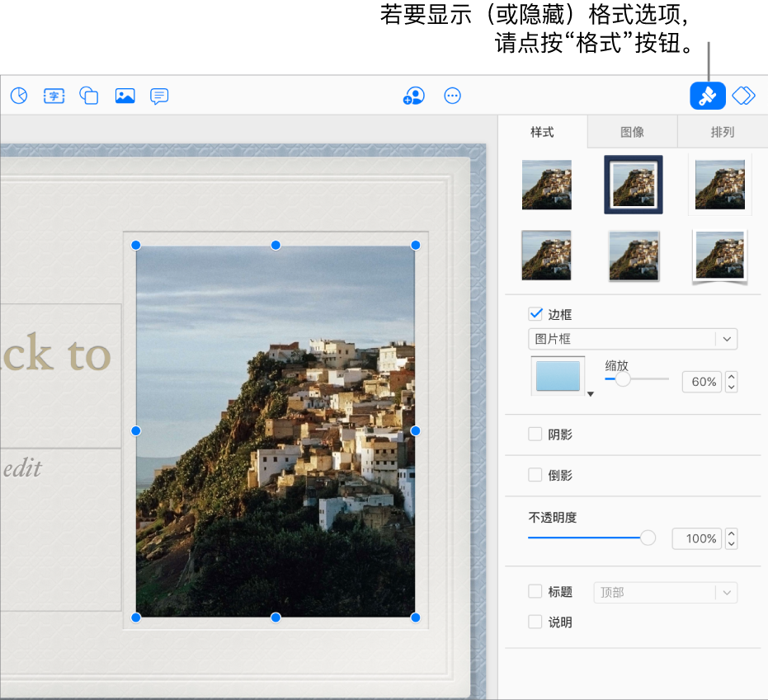Open the Collaborate person icon

[x=413, y=96]
